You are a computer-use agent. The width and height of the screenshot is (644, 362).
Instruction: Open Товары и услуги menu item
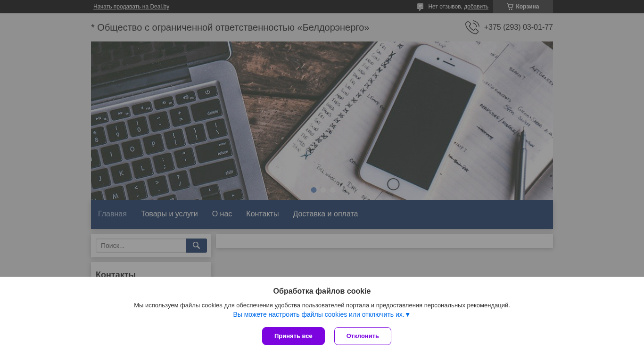point(169,214)
